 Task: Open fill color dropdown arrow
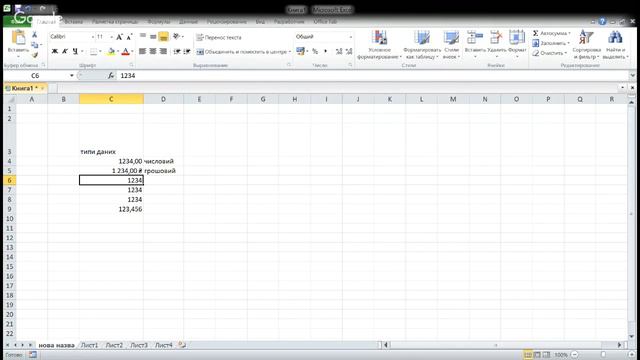click(118, 51)
